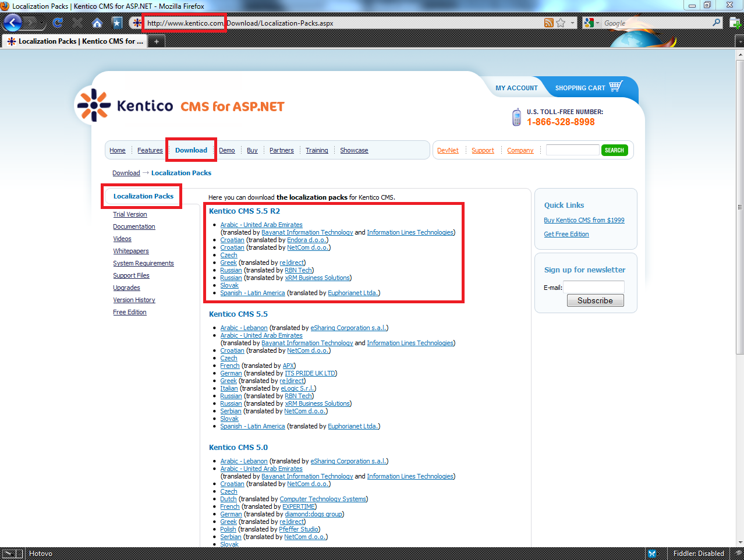
Task: Click the Get Free Edition quick link
Action: pyautogui.click(x=566, y=234)
